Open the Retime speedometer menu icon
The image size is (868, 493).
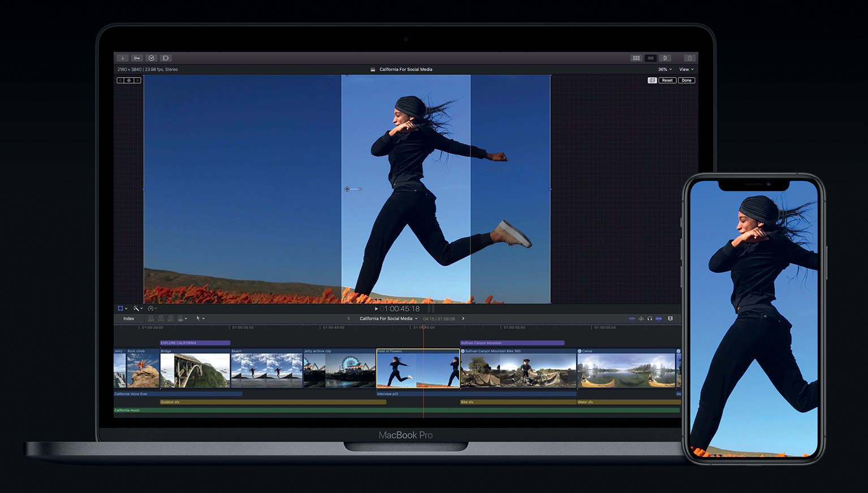pyautogui.click(x=152, y=309)
